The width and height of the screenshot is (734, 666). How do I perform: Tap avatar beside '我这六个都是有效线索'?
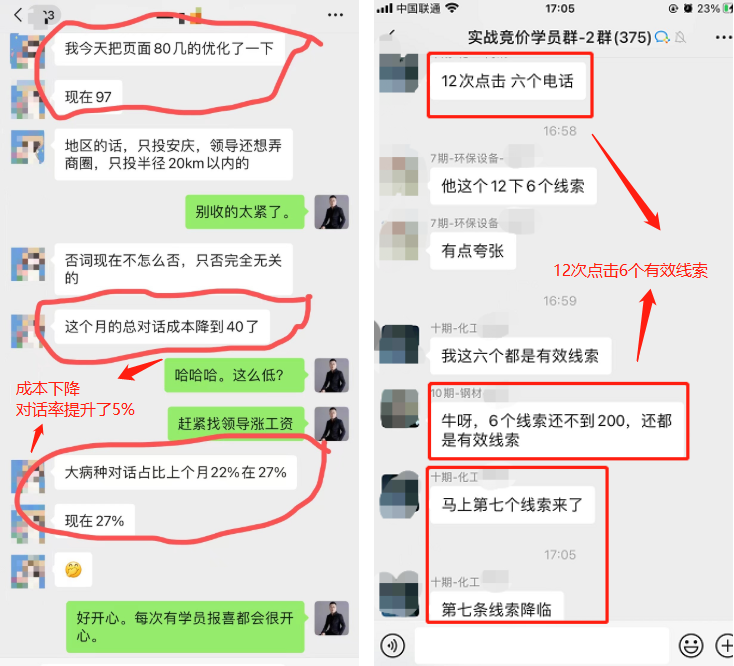[399, 344]
